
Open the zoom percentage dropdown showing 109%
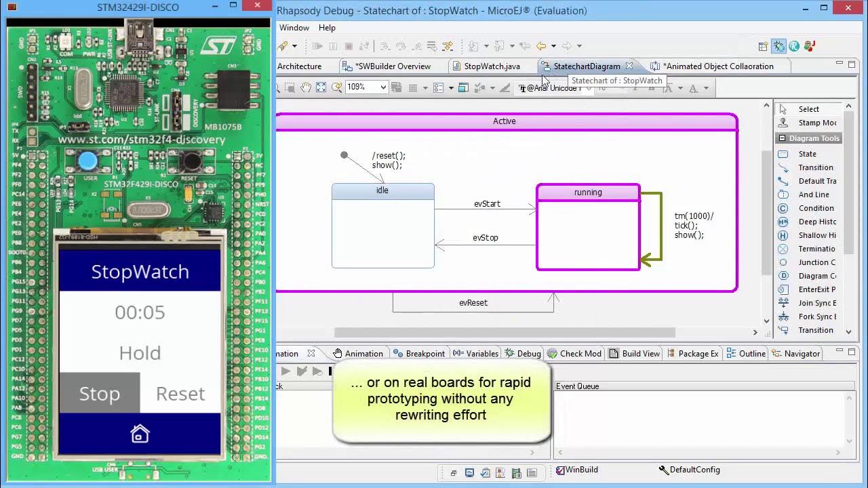pyautogui.click(x=383, y=87)
